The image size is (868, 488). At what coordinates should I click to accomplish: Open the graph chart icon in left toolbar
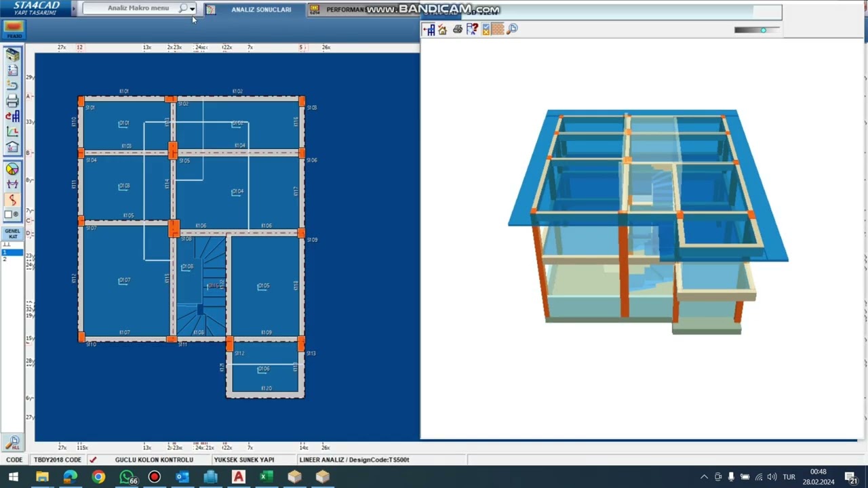(12, 131)
